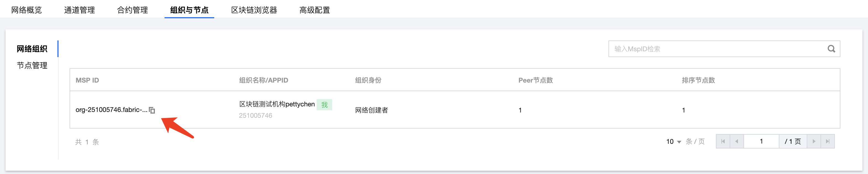This screenshot has height=174, width=868.
Task: Switch to the 通道管理 tab
Action: pyautogui.click(x=80, y=10)
